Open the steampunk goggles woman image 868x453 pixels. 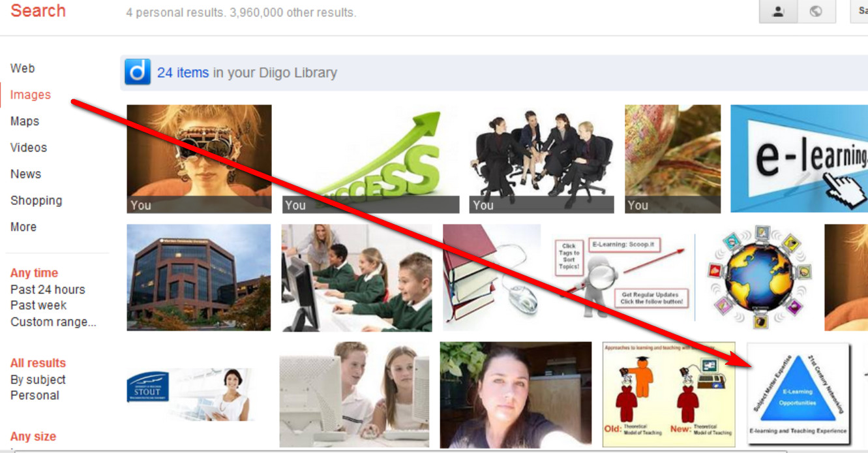click(199, 159)
